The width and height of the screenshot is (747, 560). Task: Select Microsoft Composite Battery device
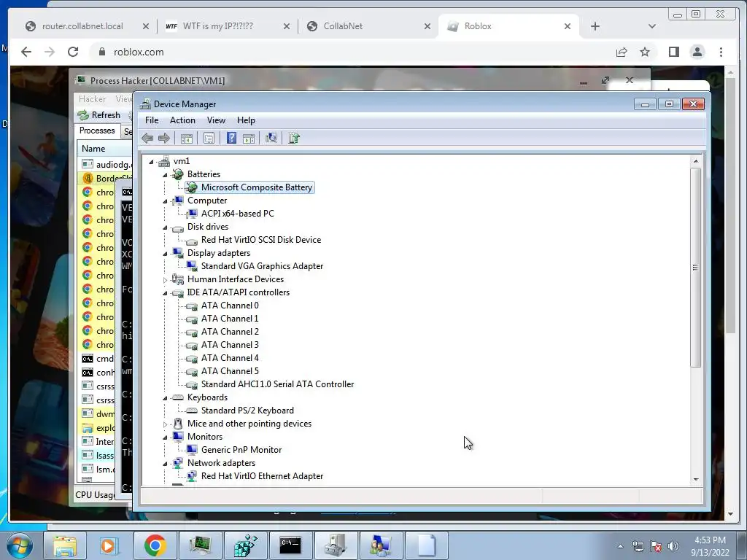click(256, 187)
